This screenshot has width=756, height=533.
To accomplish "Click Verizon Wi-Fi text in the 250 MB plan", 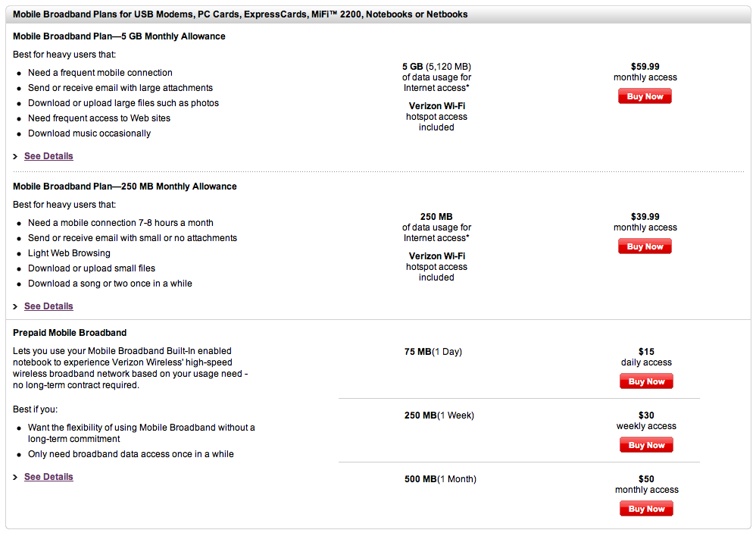I will click(x=436, y=256).
